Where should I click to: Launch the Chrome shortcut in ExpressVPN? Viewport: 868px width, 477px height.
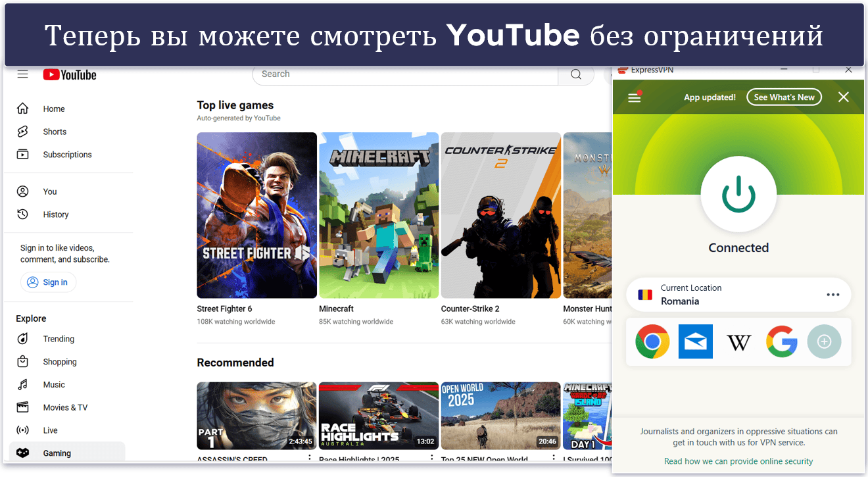pyautogui.click(x=652, y=341)
